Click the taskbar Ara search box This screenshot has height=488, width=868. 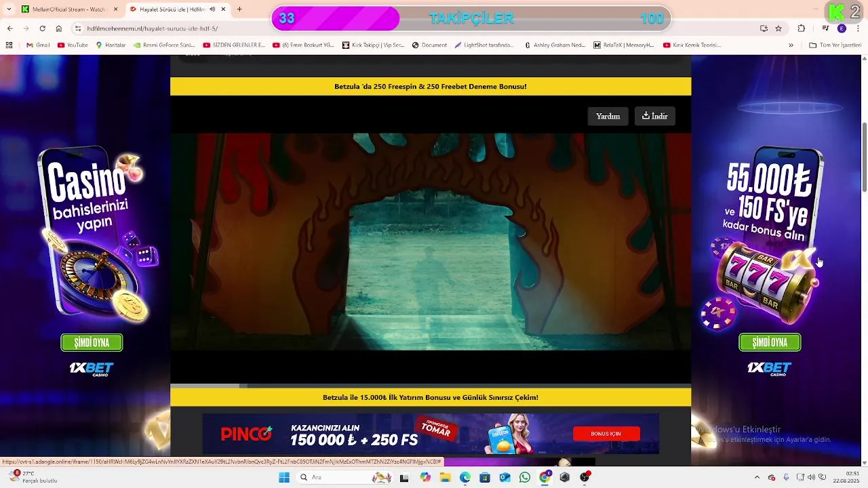[344, 477]
